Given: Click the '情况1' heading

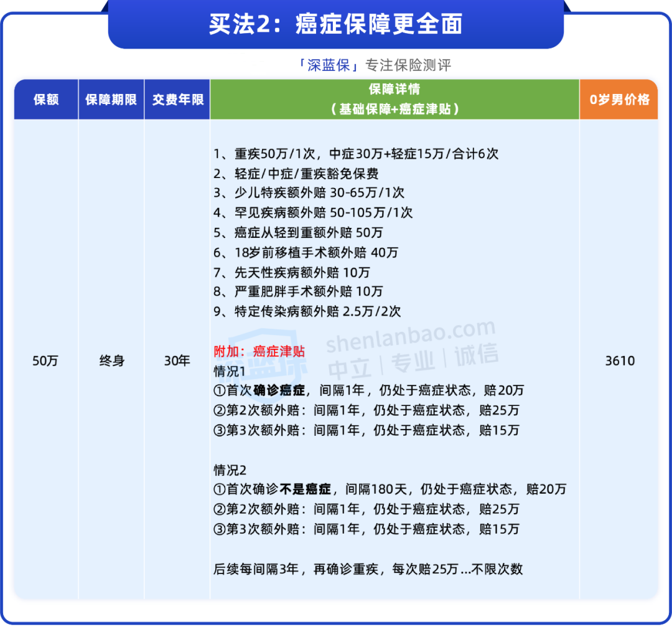Looking at the screenshot, I should tap(229, 371).
